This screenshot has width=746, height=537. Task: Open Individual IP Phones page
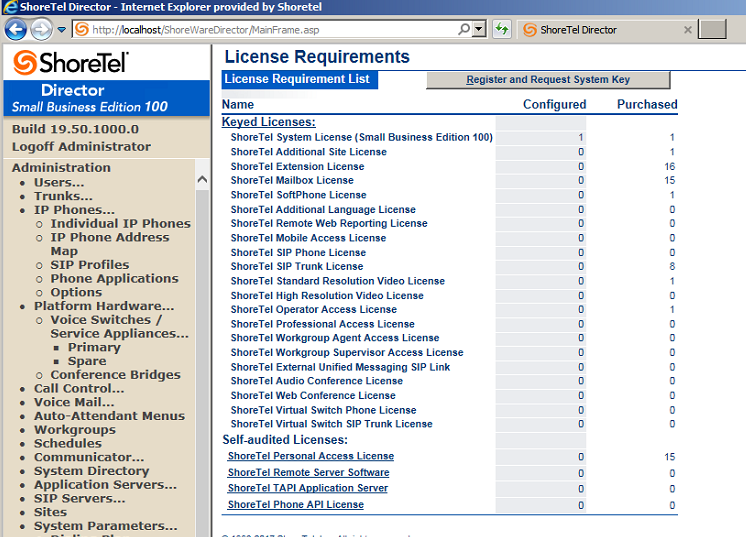pos(121,224)
